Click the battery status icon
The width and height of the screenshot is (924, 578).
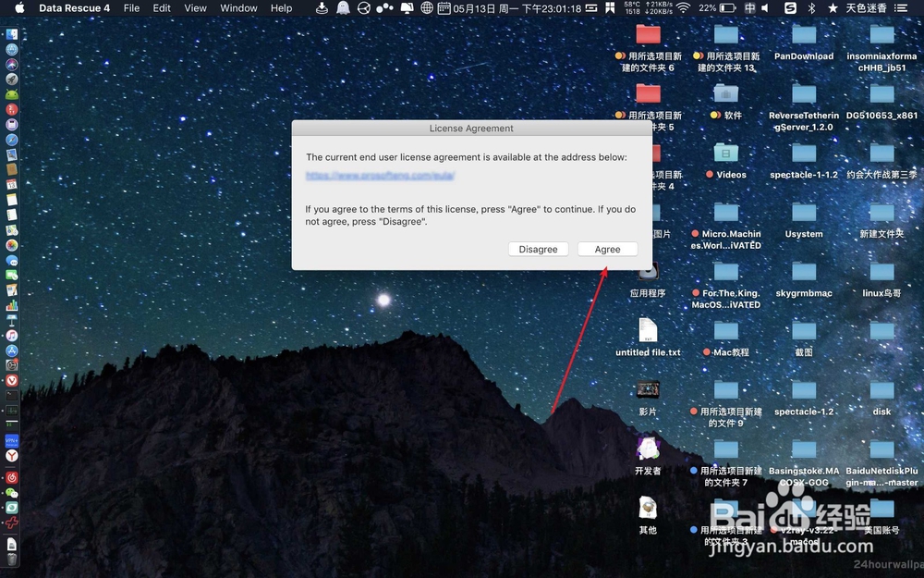click(x=728, y=8)
